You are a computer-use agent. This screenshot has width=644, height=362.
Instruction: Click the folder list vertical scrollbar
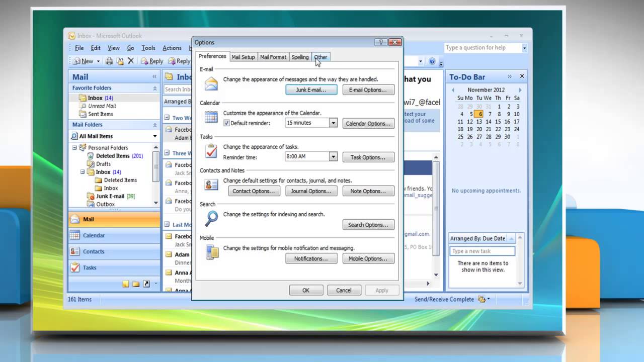coord(155,174)
